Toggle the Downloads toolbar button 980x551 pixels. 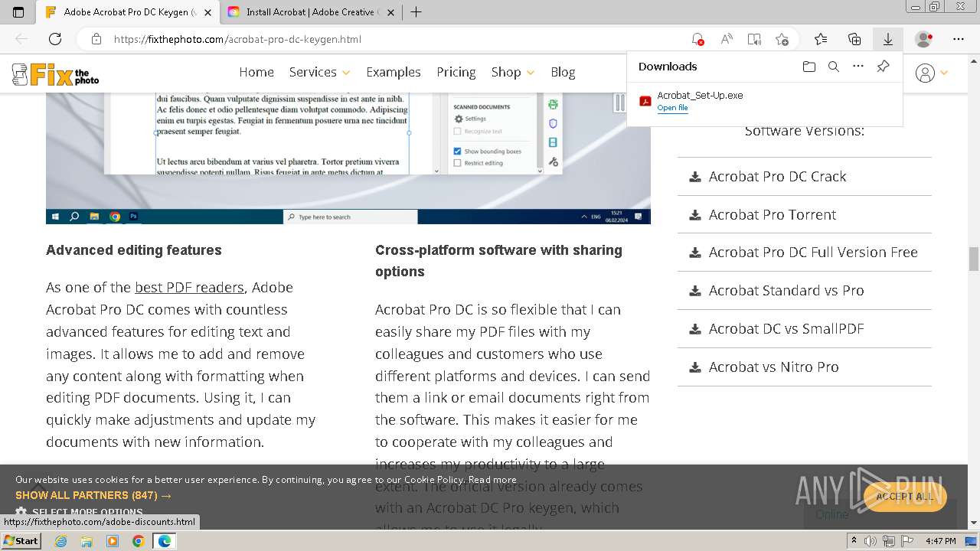pyautogui.click(x=888, y=39)
